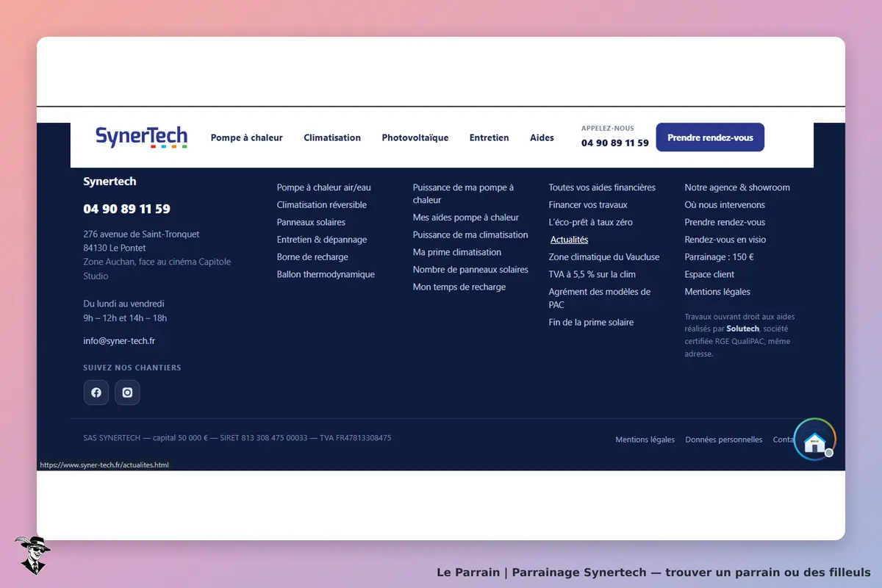Open Mentions légales in the right column
Image resolution: width=882 pixels, height=588 pixels.
[x=717, y=292]
